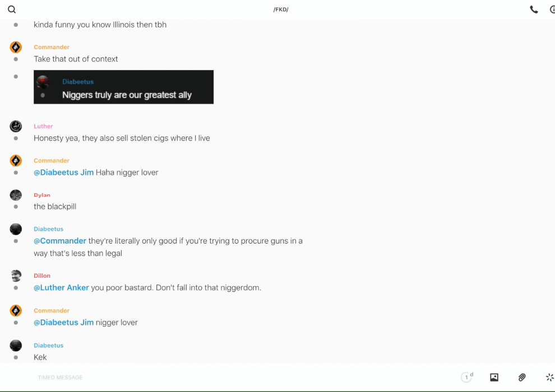Open conversation info icon at top right
This screenshot has width=555, height=392.
click(552, 10)
